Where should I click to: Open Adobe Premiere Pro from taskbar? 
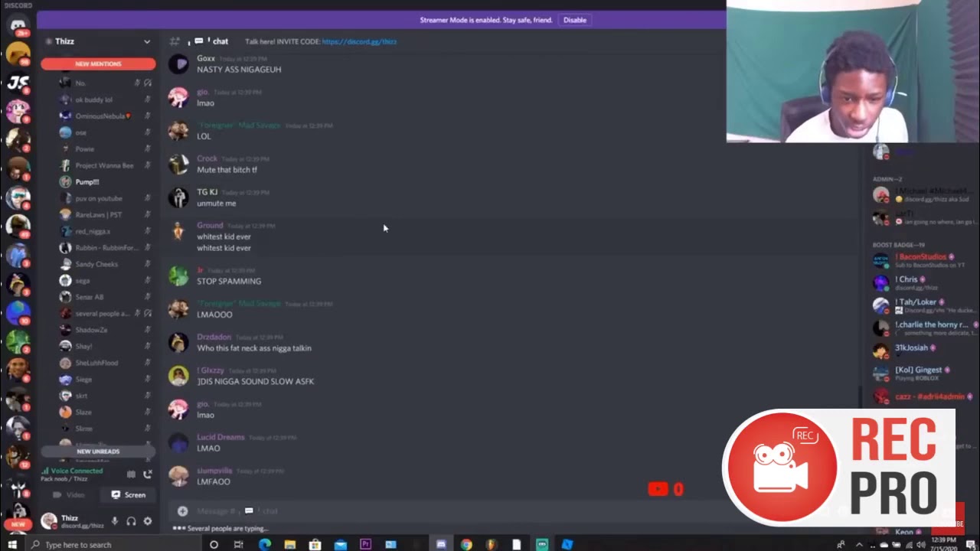(365, 544)
